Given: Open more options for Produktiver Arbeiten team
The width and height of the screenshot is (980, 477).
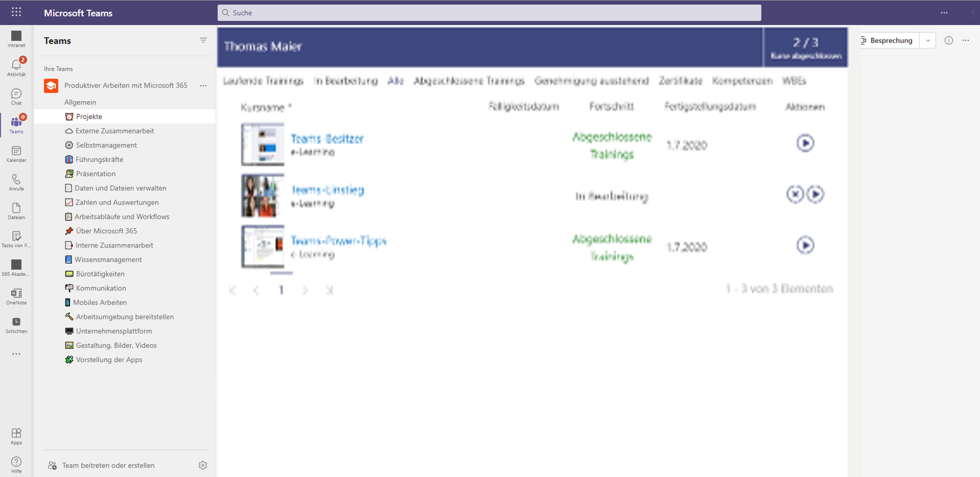Looking at the screenshot, I should pos(203,85).
